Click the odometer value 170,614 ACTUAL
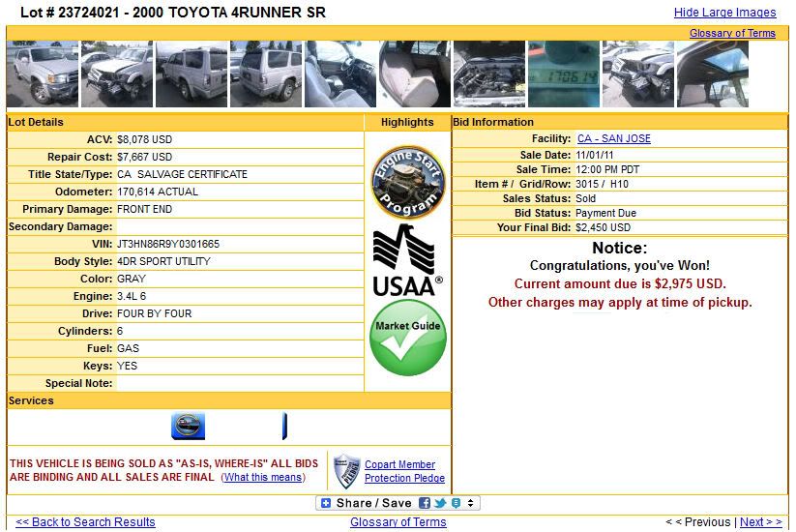This screenshot has height=532, width=796. click(x=158, y=192)
